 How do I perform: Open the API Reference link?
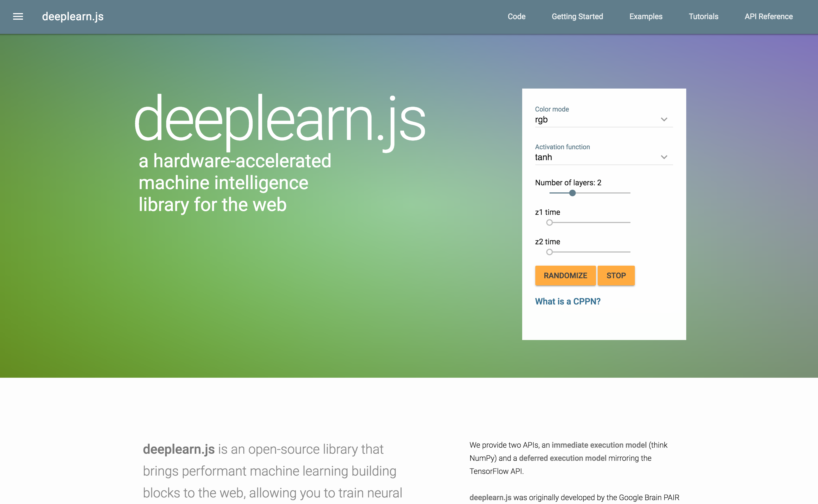768,16
